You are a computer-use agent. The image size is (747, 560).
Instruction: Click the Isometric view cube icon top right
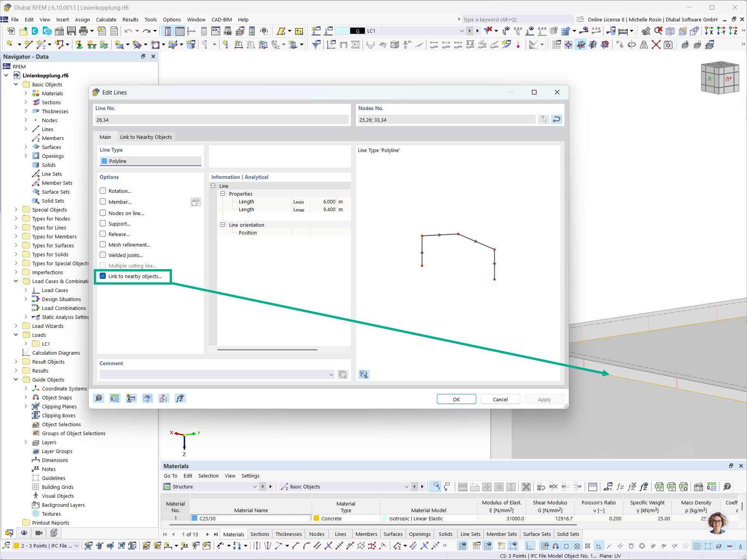click(x=720, y=77)
